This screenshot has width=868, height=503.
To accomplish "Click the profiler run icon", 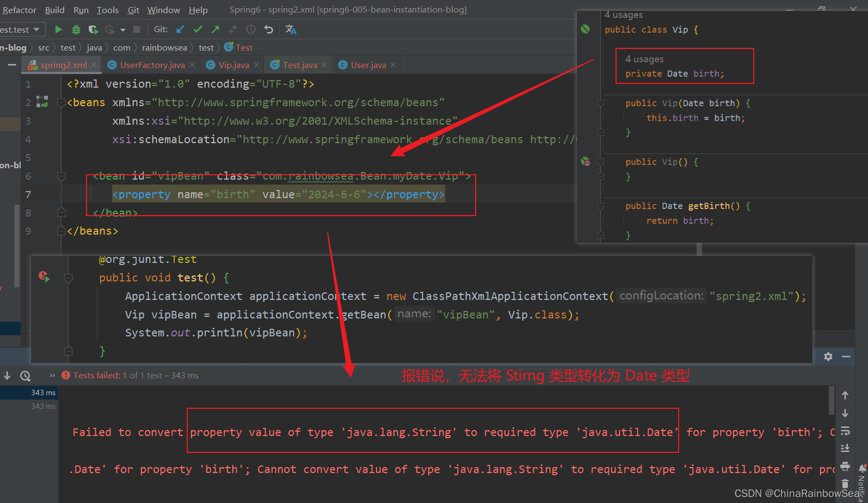I will coord(110,29).
